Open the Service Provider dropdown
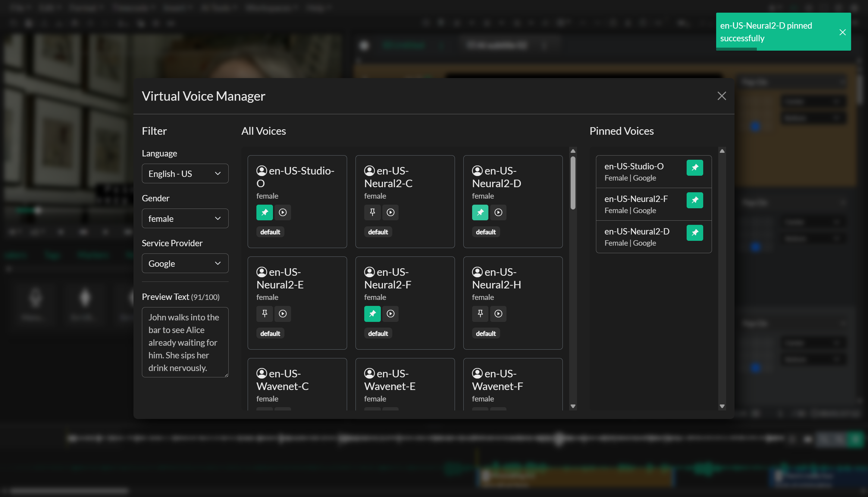The width and height of the screenshot is (868, 497). pyautogui.click(x=185, y=263)
